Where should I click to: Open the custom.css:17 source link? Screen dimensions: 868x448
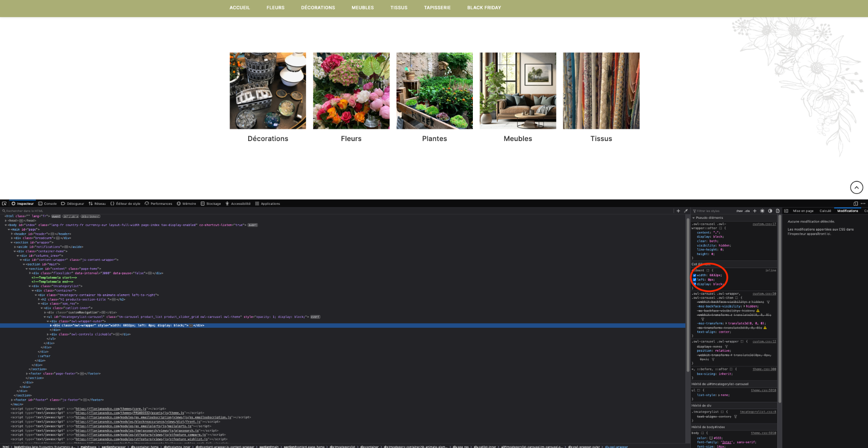point(764,224)
